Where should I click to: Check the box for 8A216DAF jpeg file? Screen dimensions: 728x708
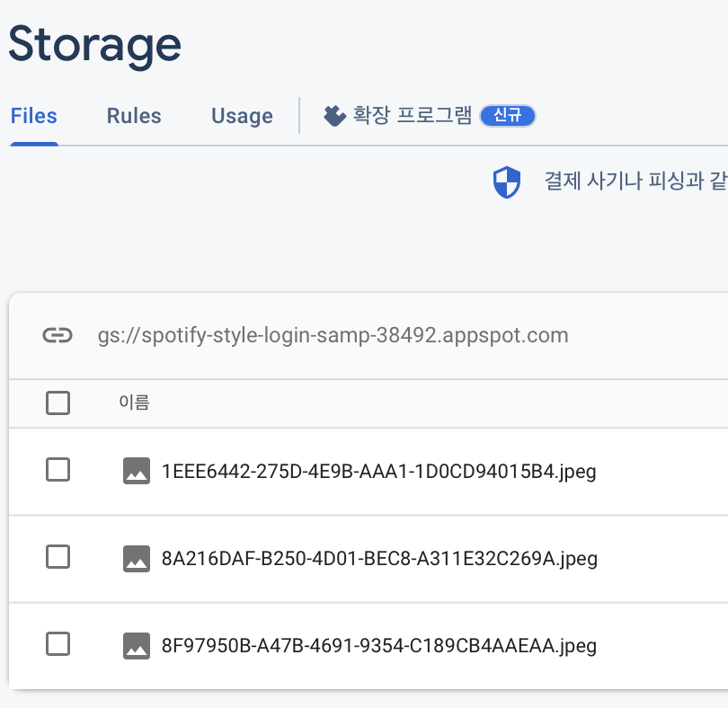click(58, 558)
